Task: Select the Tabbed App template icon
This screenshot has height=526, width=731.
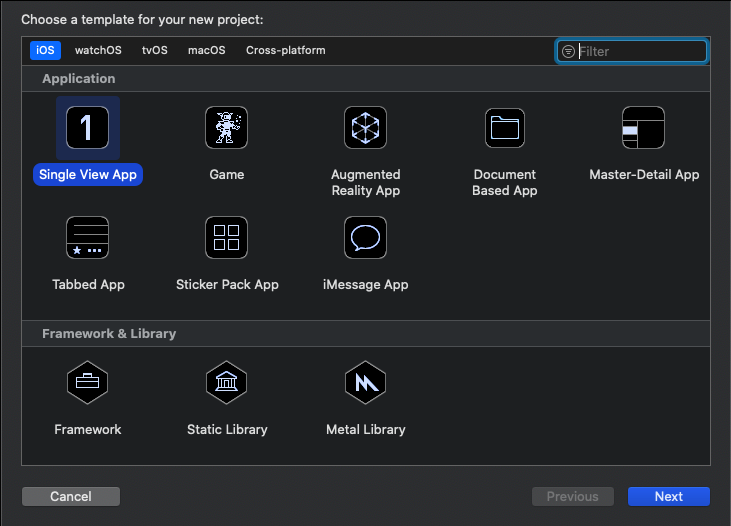Action: [88, 237]
